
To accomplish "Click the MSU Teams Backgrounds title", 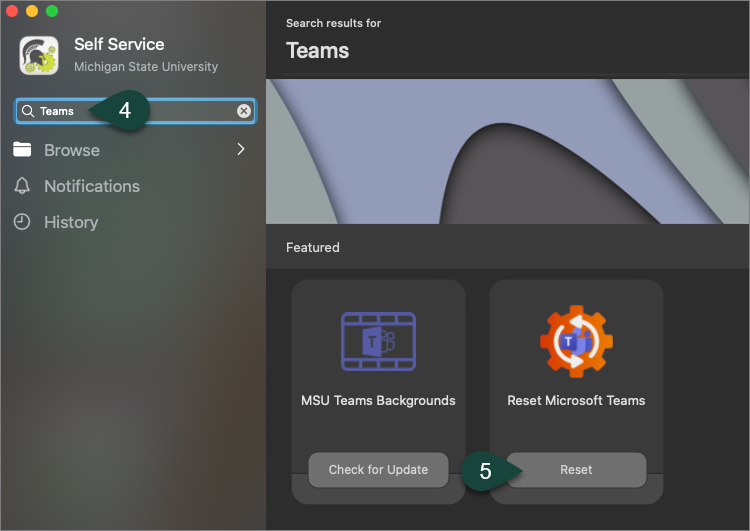I will pyautogui.click(x=378, y=400).
